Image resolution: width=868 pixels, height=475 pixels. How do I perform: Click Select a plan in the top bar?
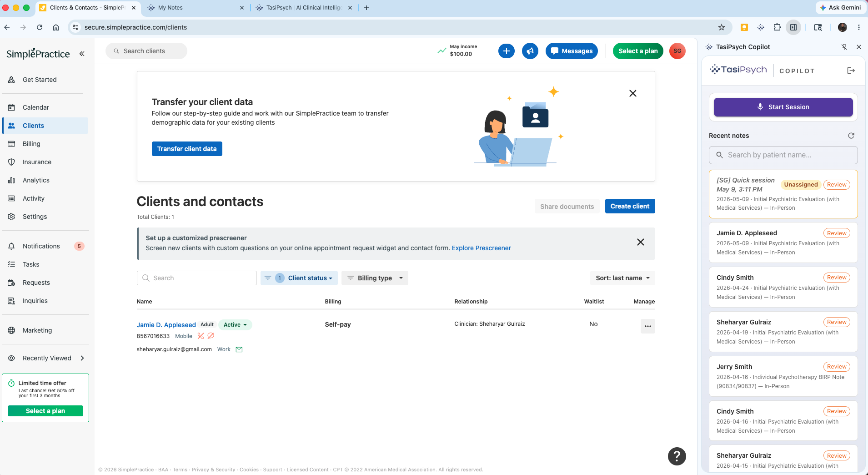click(638, 51)
